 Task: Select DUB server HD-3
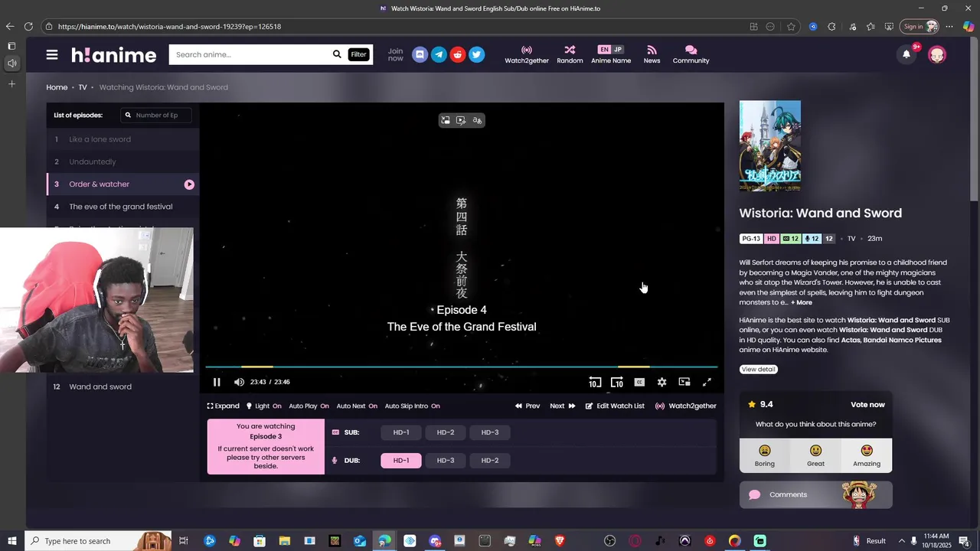coord(446,461)
